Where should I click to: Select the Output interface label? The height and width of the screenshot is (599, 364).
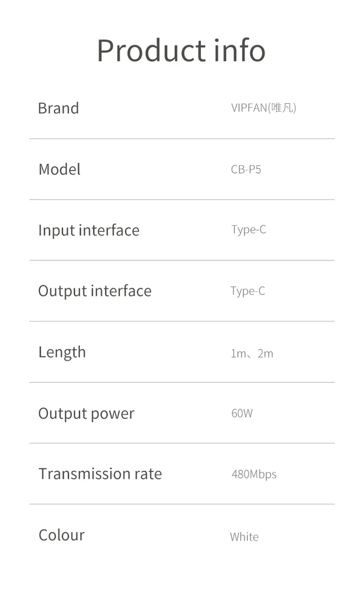95,291
